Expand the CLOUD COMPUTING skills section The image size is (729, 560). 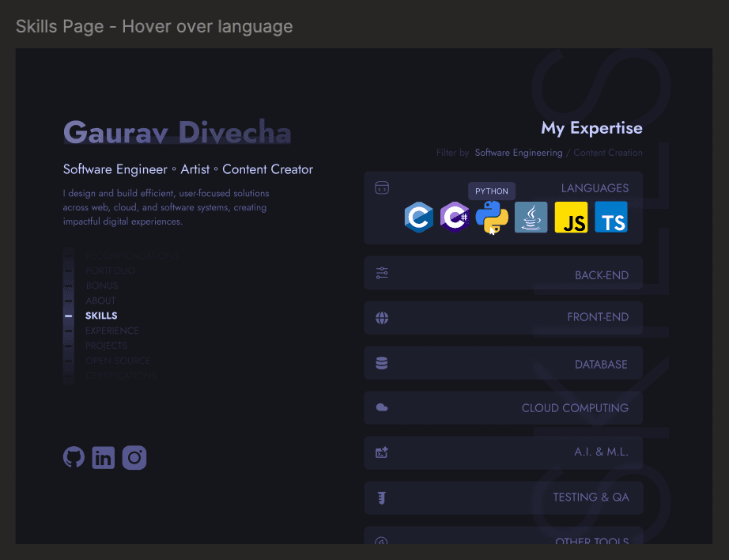point(504,408)
